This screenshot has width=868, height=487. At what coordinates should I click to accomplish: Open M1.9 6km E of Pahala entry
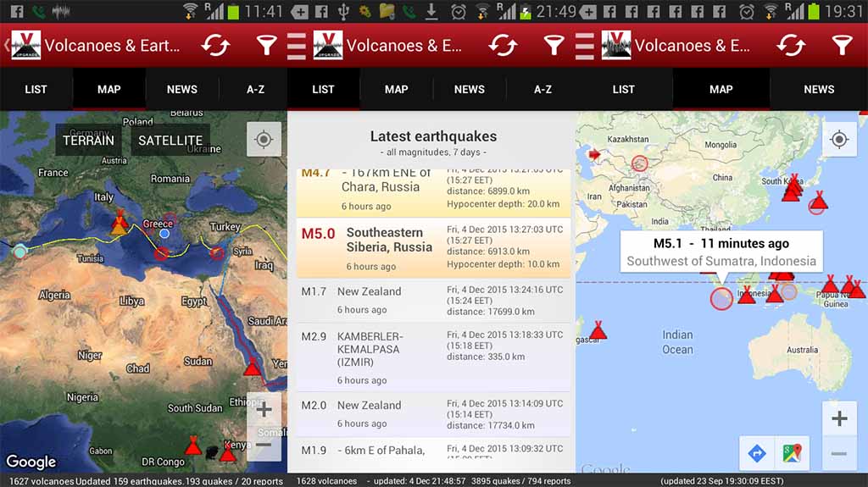(x=433, y=449)
